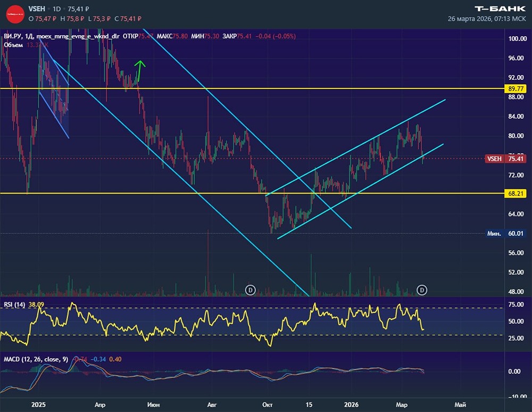Click the RSI (14) indicator label
This screenshot has width=532, height=412.
(14, 304)
